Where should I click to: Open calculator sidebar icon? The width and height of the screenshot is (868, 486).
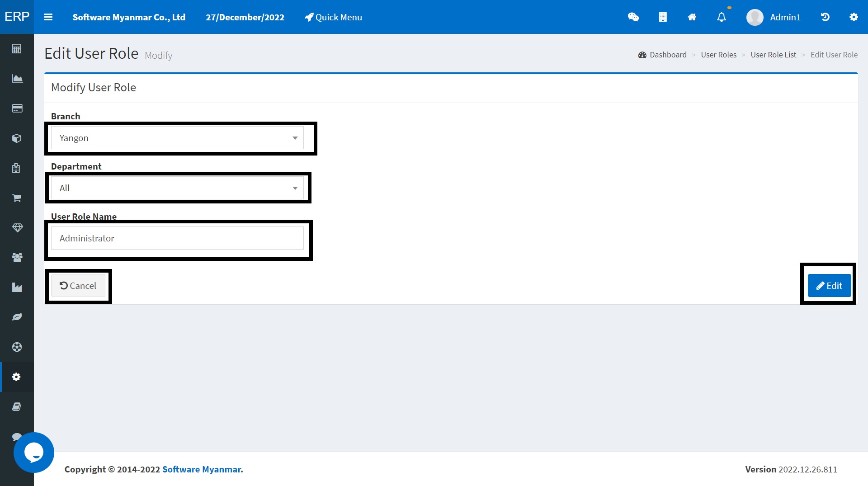coord(17,49)
